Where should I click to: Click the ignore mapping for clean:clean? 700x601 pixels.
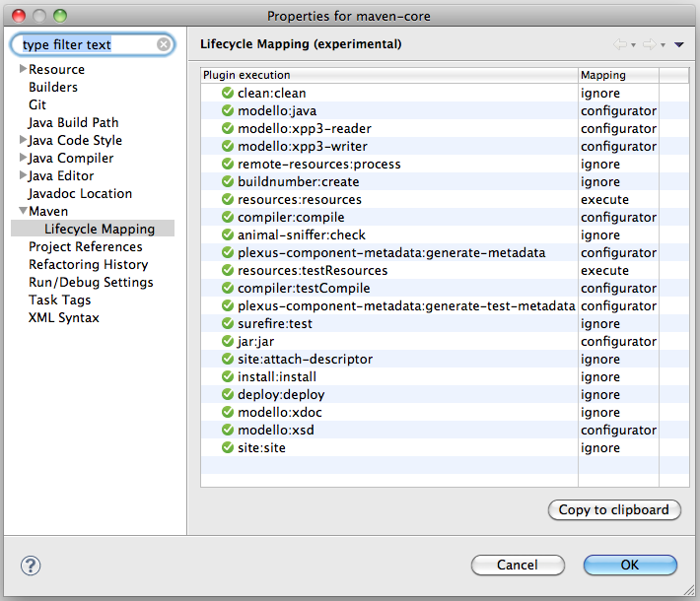[600, 94]
